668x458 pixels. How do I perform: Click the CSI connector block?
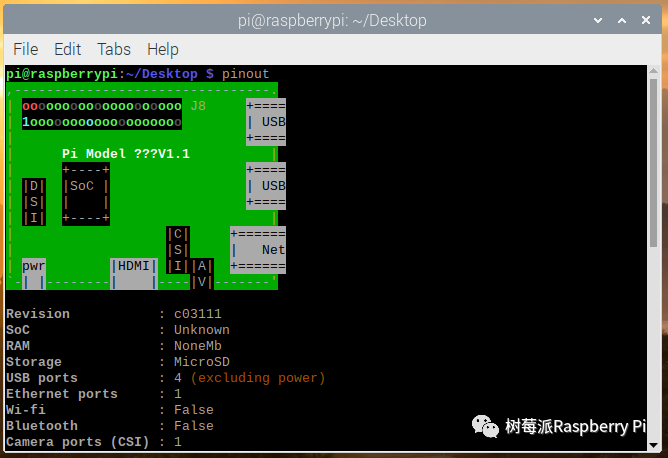pyautogui.click(x=178, y=250)
